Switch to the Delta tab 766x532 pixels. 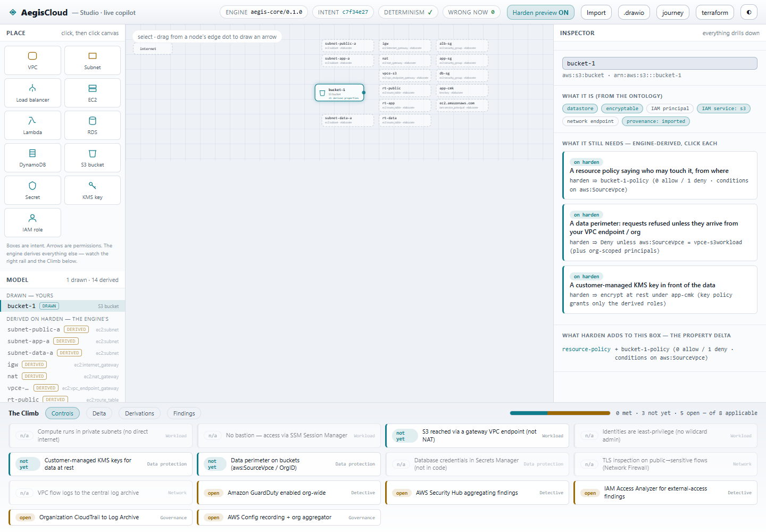pos(99,413)
